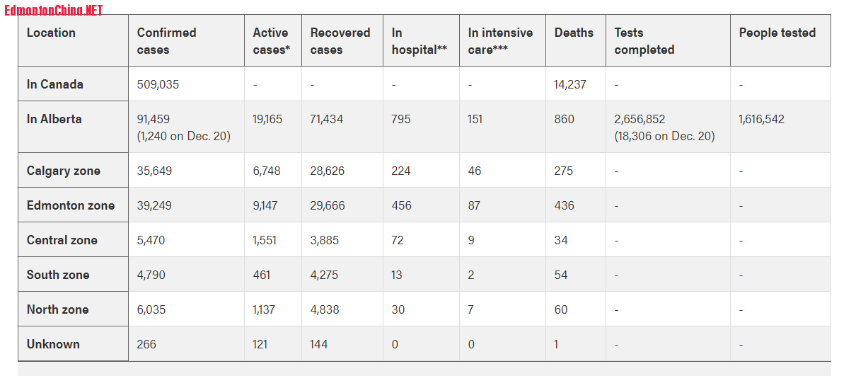Select Central zone in hospital 72
The image size is (868, 376).
point(398,240)
